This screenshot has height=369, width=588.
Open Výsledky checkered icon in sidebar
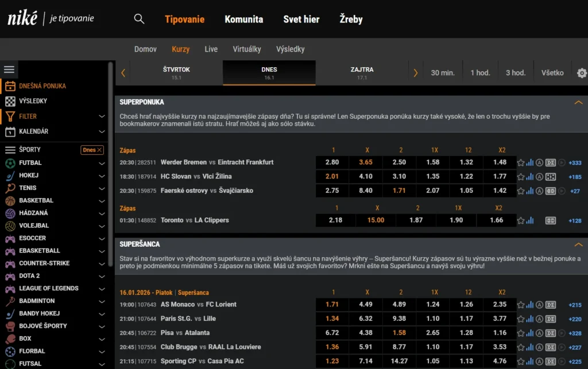(10, 101)
